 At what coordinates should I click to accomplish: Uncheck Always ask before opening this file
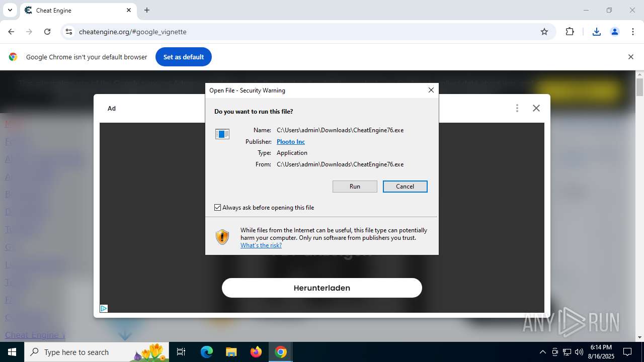click(x=218, y=208)
